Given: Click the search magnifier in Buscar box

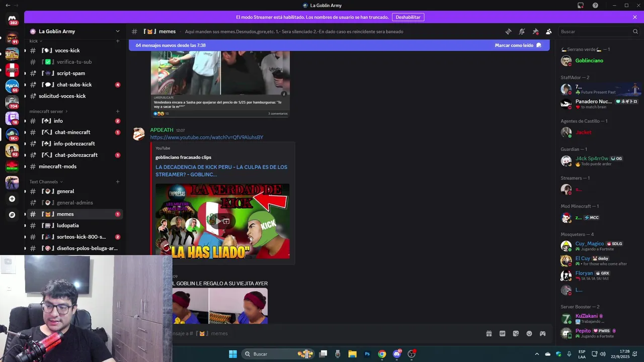Looking at the screenshot, I should tap(635, 31).
